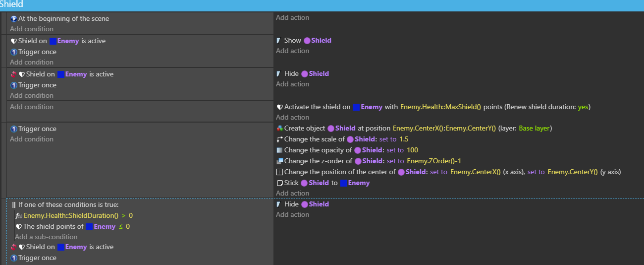Screen dimensions: 644x265
Task: Click the purple Shield icon in Change the opacity
Action: coord(358,150)
